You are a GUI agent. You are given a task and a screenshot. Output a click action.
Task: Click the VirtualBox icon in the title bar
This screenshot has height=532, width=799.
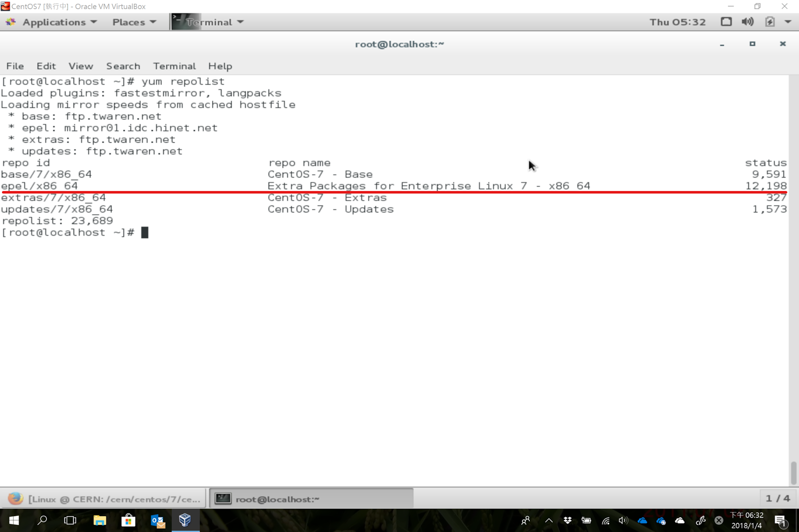(5, 6)
